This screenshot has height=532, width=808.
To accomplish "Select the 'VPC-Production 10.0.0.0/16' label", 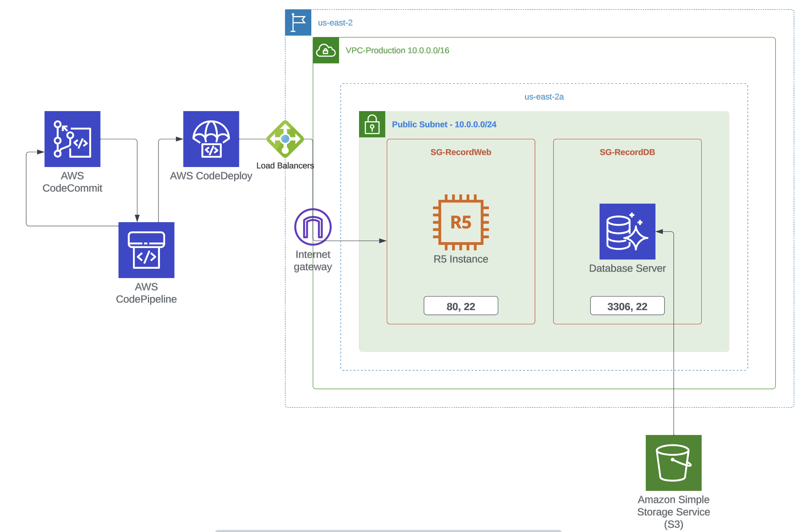I will (397, 50).
